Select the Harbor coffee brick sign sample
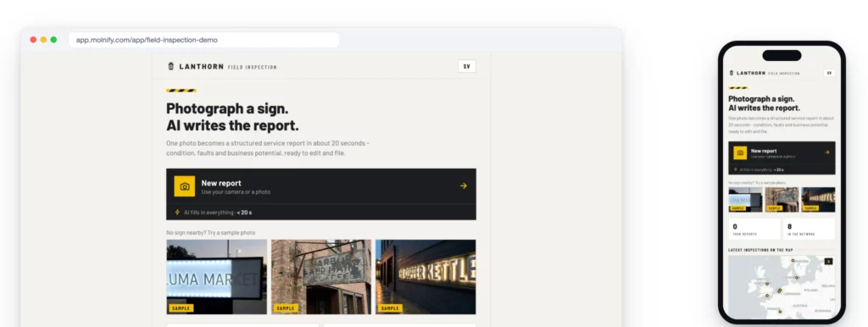This screenshot has height=327, width=868. [x=321, y=277]
